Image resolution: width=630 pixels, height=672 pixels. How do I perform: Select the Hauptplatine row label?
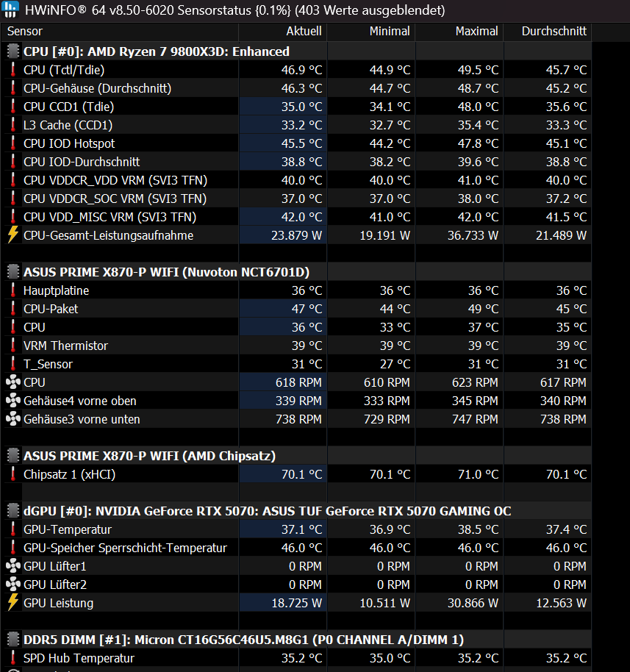tap(56, 290)
